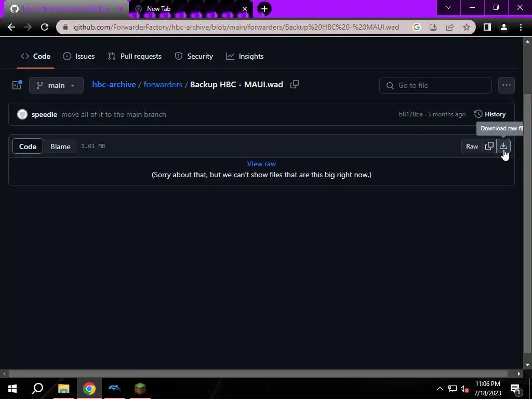Open the Security tab

pyautogui.click(x=194, y=56)
